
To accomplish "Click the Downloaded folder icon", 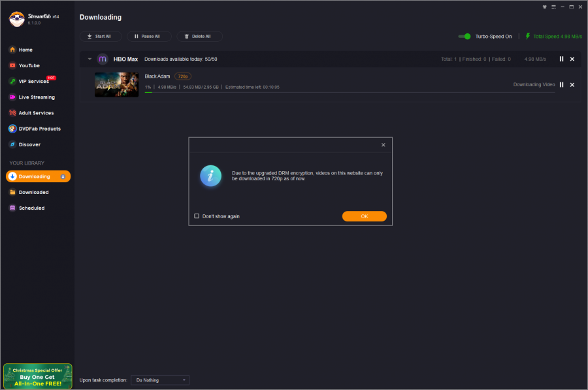I will (x=12, y=192).
